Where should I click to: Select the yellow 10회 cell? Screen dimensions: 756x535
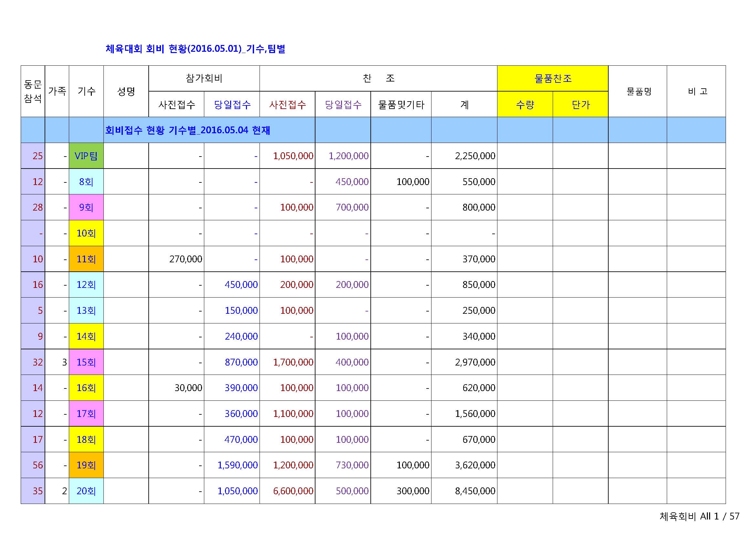point(86,233)
